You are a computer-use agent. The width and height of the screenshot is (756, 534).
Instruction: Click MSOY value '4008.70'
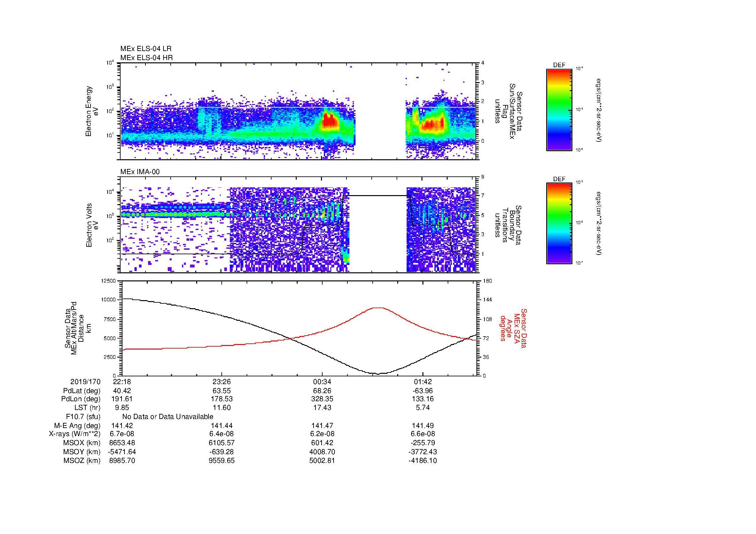point(322,452)
